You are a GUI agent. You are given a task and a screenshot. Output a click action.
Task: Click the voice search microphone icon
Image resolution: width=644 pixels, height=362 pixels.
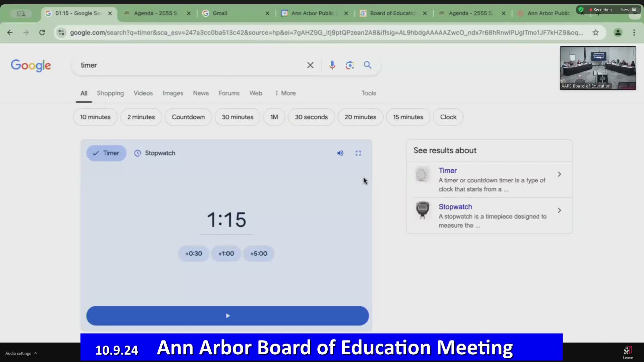[332, 65]
